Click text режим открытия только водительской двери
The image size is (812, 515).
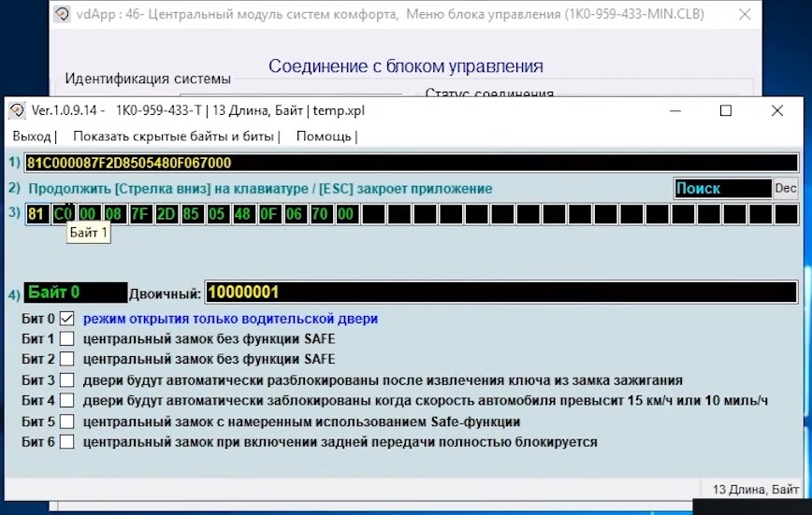point(230,319)
